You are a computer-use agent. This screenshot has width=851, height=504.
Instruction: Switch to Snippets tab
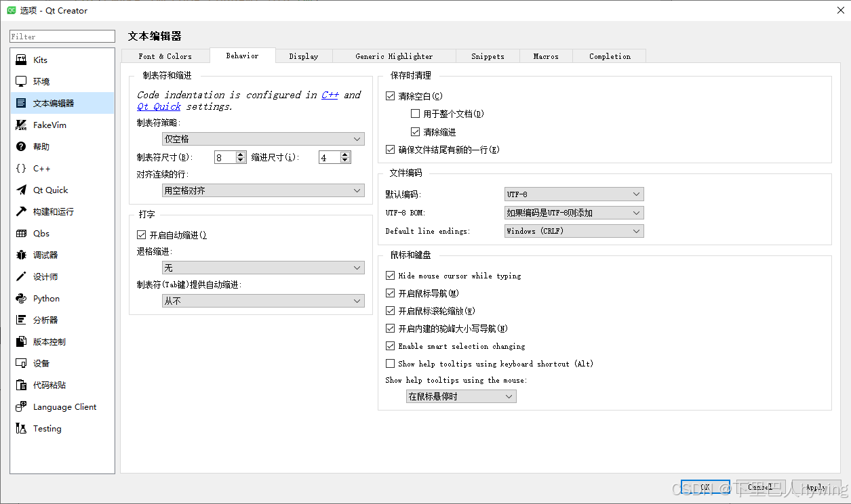point(488,56)
